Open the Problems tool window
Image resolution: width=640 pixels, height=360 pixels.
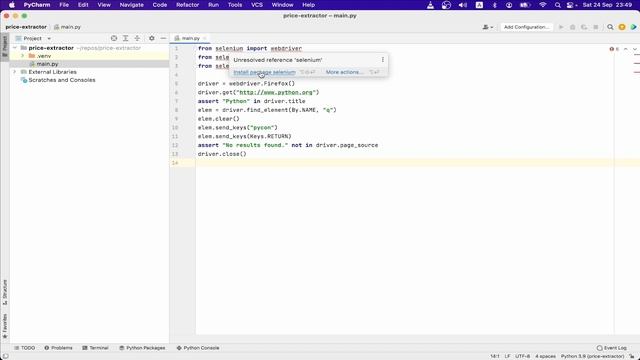[58, 348]
